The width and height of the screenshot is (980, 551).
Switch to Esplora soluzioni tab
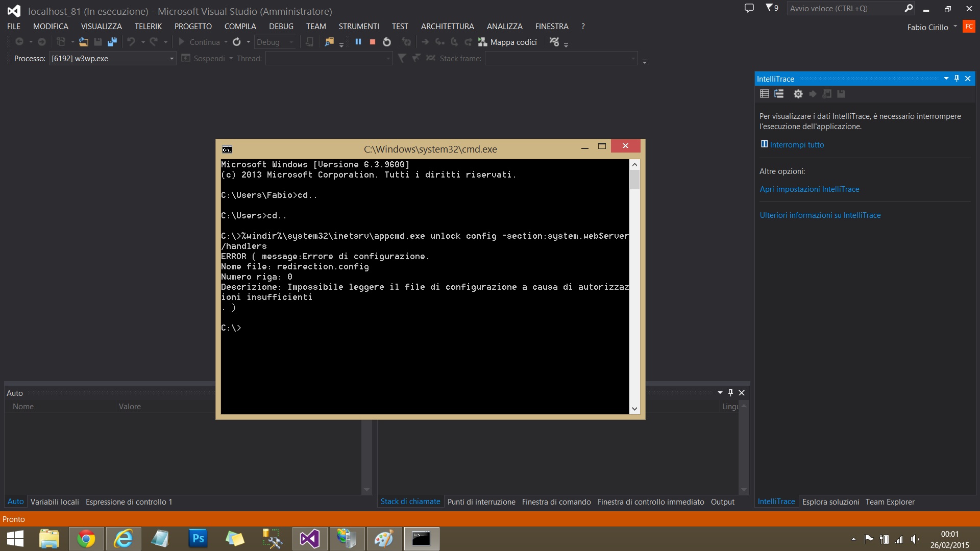click(x=831, y=502)
